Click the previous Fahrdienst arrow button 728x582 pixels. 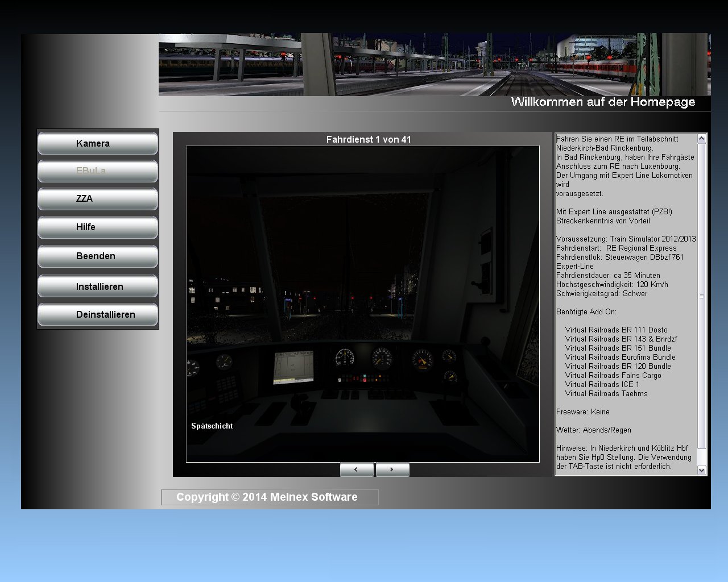click(357, 469)
